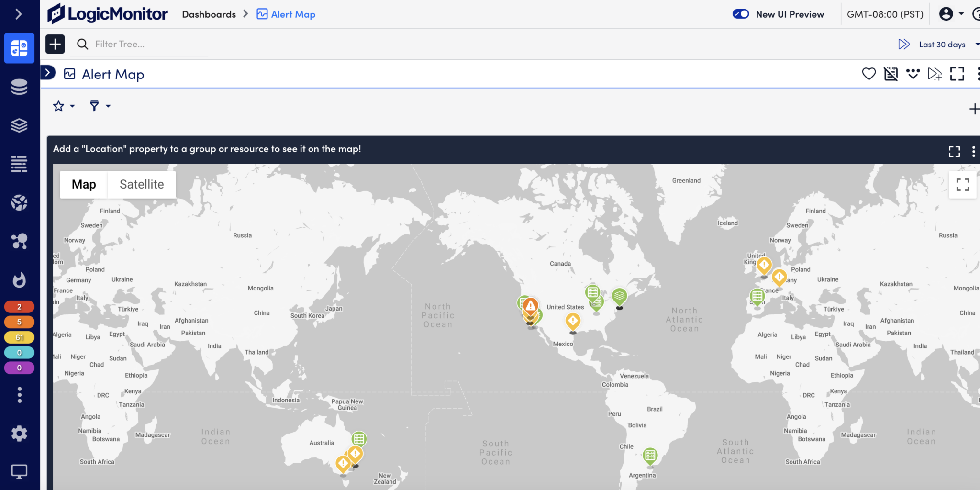Open the Resources section from the sidebar
The image size is (980, 490).
click(x=19, y=87)
